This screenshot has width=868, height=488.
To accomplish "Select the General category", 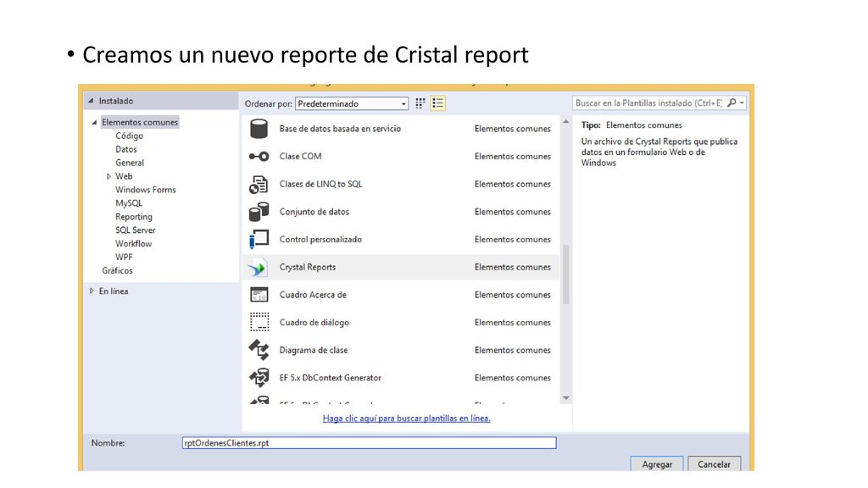I will coord(130,163).
